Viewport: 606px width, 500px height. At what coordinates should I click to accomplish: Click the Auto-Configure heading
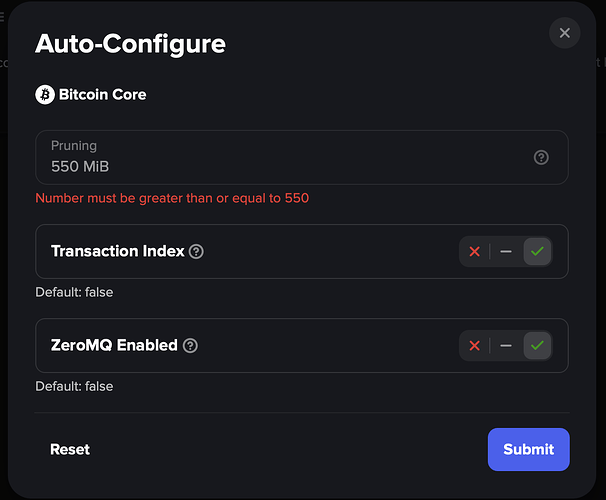(x=130, y=44)
